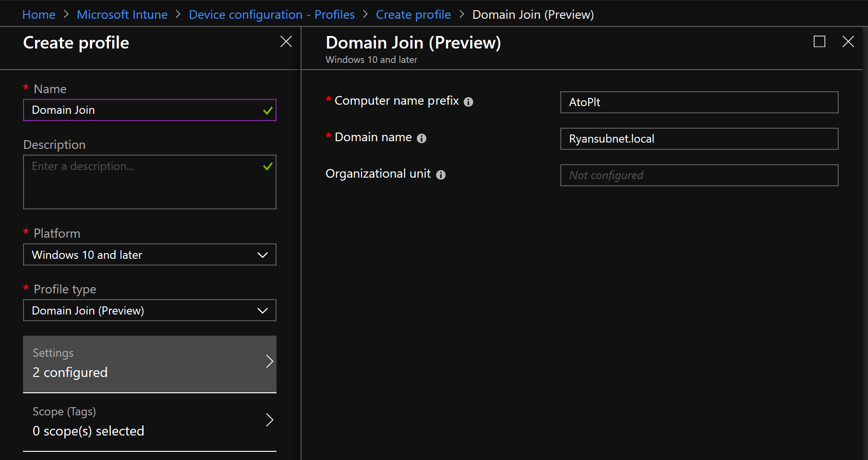This screenshot has height=460, width=868.
Task: Select the Settings 2 configured row
Action: 150,364
